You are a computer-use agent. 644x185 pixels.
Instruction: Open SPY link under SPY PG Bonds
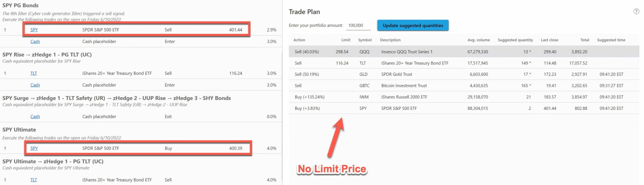pyautogui.click(x=34, y=30)
